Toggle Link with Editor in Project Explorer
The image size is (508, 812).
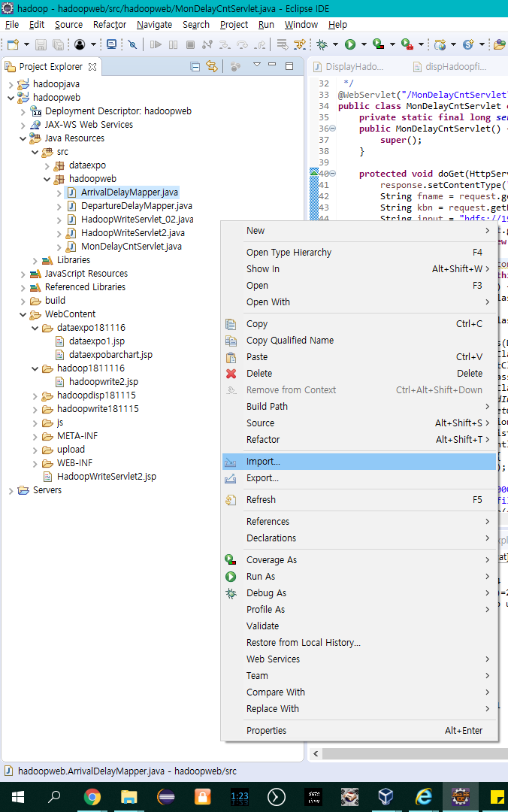pyautogui.click(x=212, y=66)
